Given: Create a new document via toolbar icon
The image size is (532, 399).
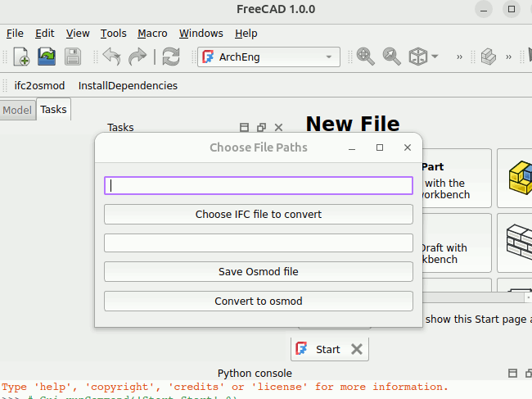Looking at the screenshot, I should point(21,57).
